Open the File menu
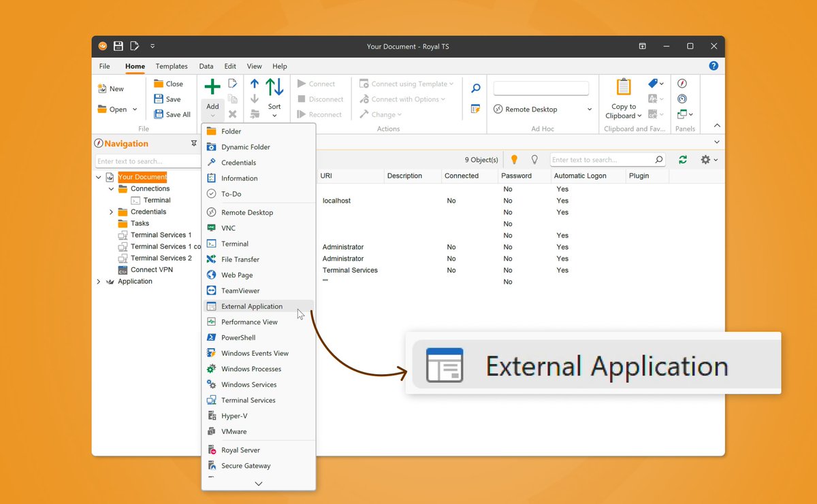Screen dimensions: 817x504 point(104,66)
